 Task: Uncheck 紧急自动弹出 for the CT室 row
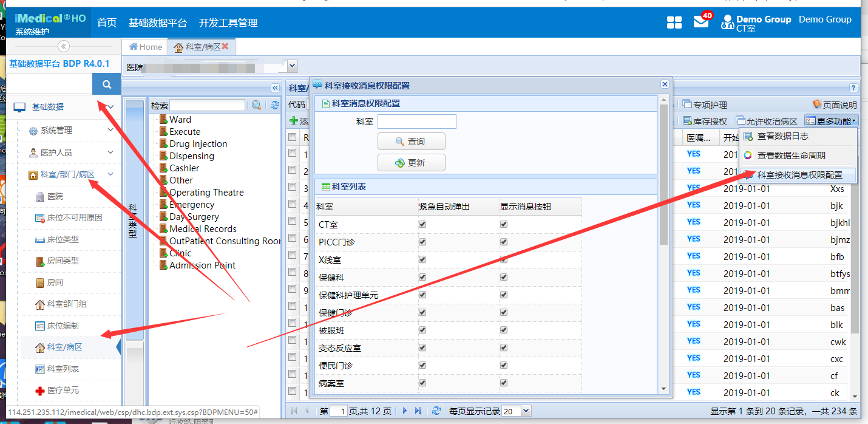pyautogui.click(x=422, y=224)
